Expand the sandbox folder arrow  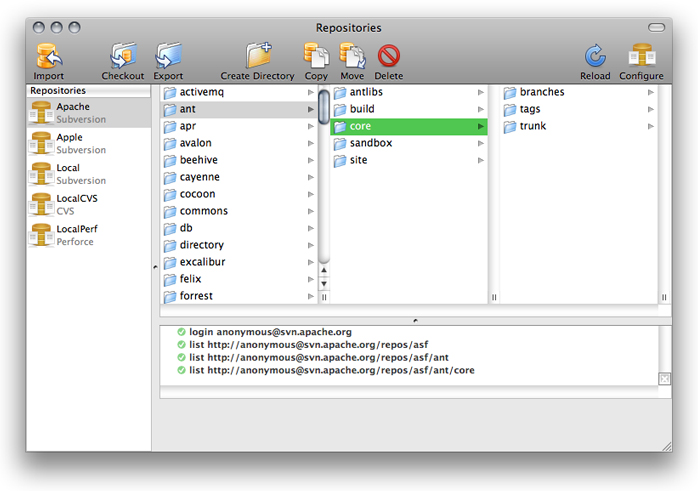(x=481, y=144)
